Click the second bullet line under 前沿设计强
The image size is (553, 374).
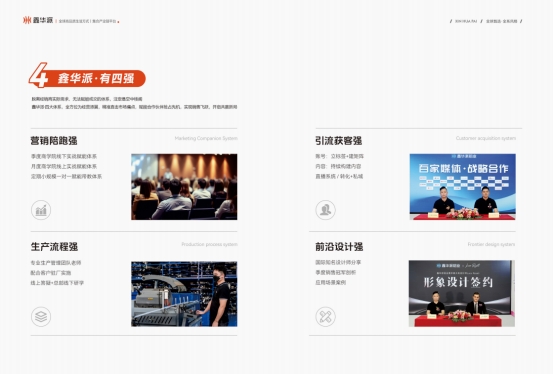tap(336, 272)
